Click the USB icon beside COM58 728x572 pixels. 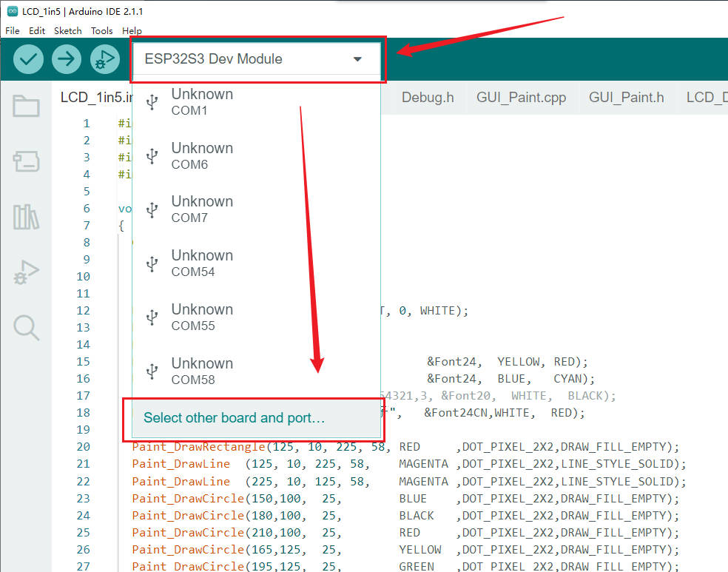[x=152, y=371]
